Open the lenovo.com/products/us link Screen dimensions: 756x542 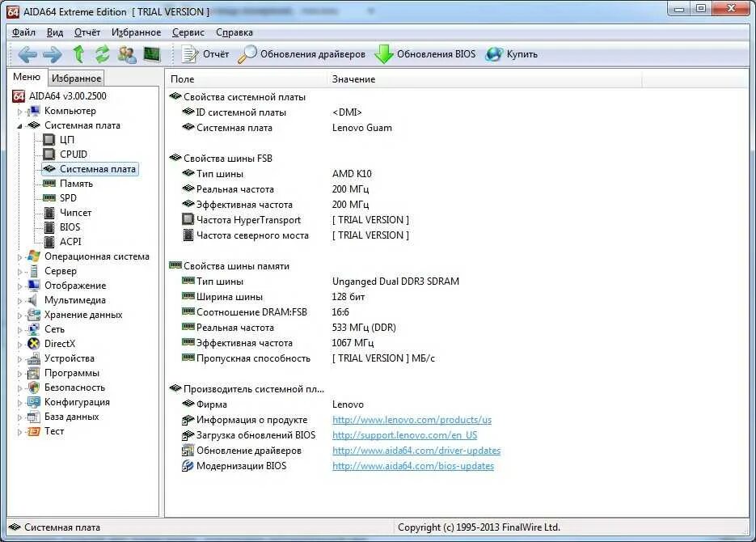(412, 420)
